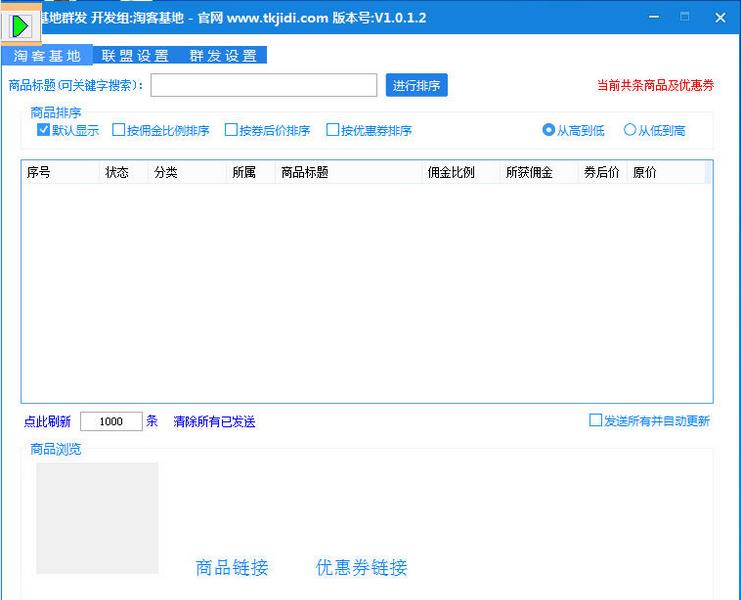Click the 商品标题 column header
Viewport: 741px width, 600px height.
[x=305, y=173]
